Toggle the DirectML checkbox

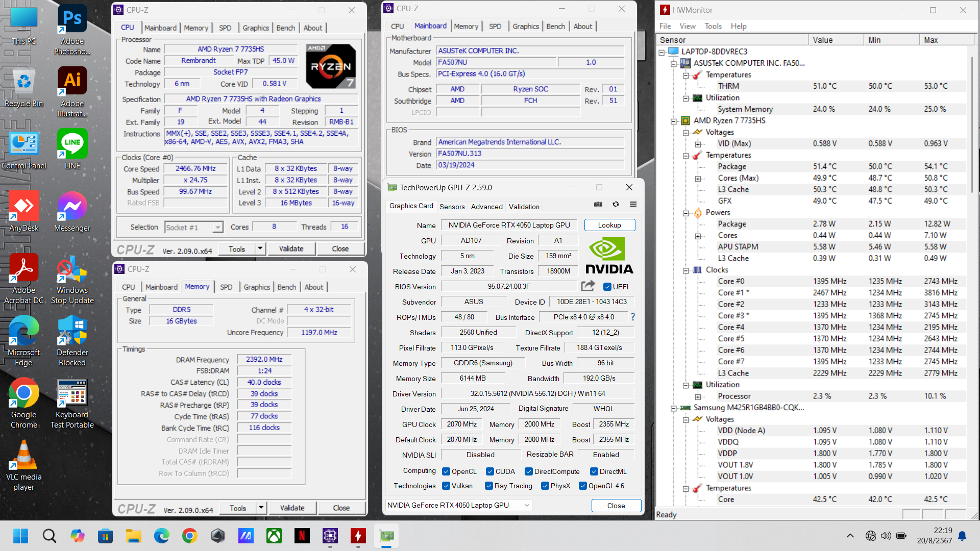(x=594, y=471)
